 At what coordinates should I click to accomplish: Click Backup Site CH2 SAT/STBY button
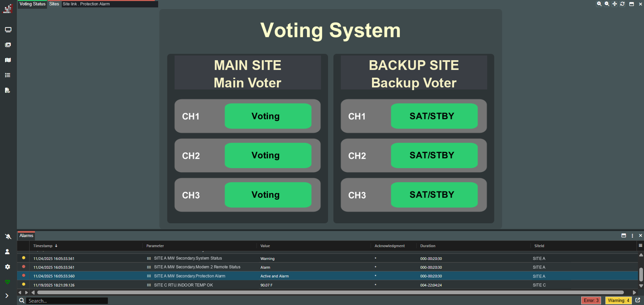434,155
